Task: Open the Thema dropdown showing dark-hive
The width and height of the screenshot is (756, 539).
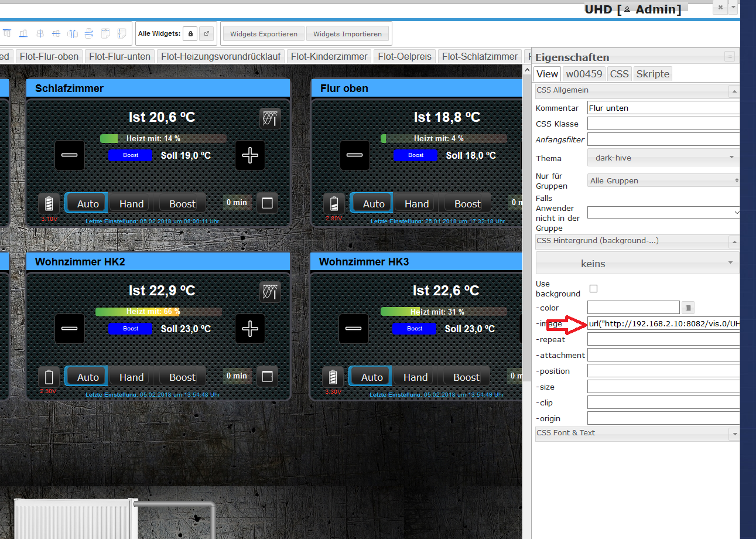Action: pos(663,158)
